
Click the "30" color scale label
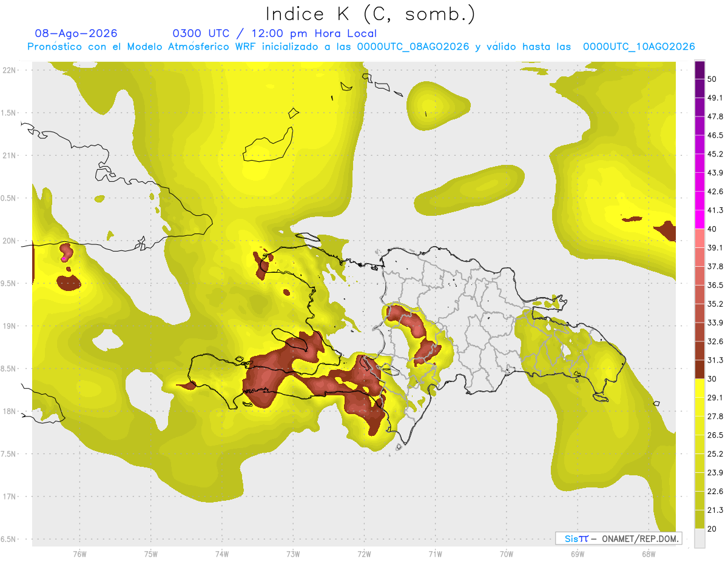click(x=712, y=379)
